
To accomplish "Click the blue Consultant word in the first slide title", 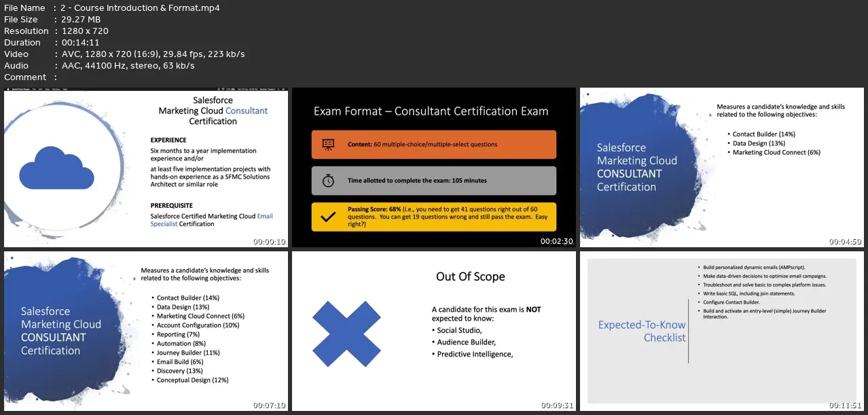I will 247,111.
